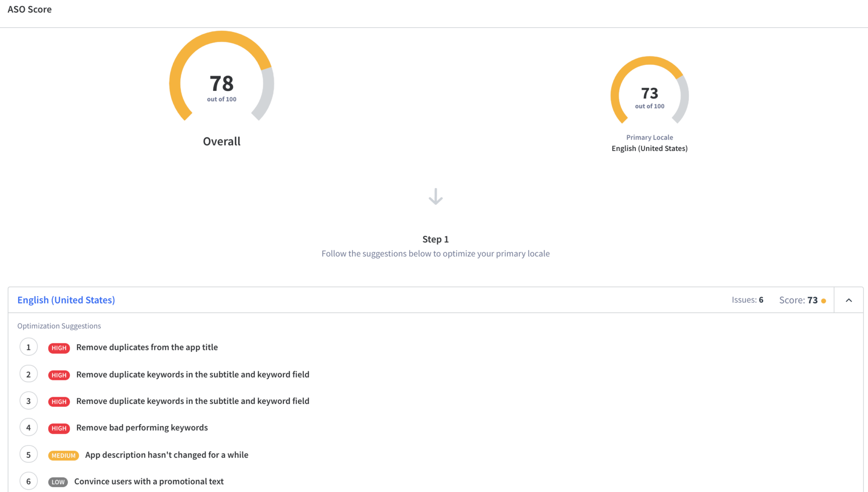The height and width of the screenshot is (492, 868).
Task: Click the HIGH badge on subtitle keyword issue
Action: click(x=58, y=374)
